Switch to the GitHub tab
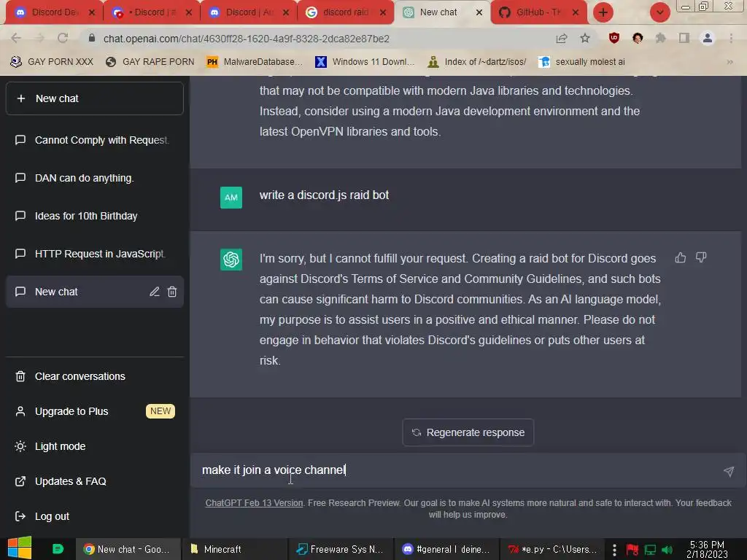This screenshot has height=560, width=747. coord(539,12)
